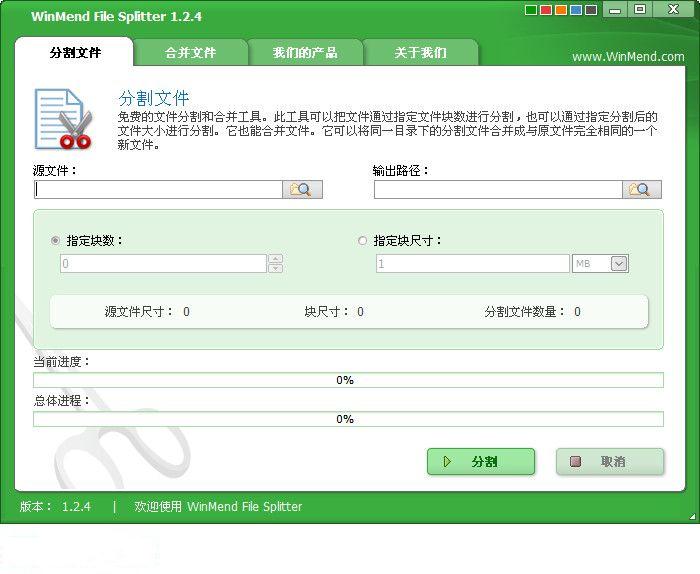The image size is (700, 574).
Task: Start splitting with the 分割 button
Action: 481,462
